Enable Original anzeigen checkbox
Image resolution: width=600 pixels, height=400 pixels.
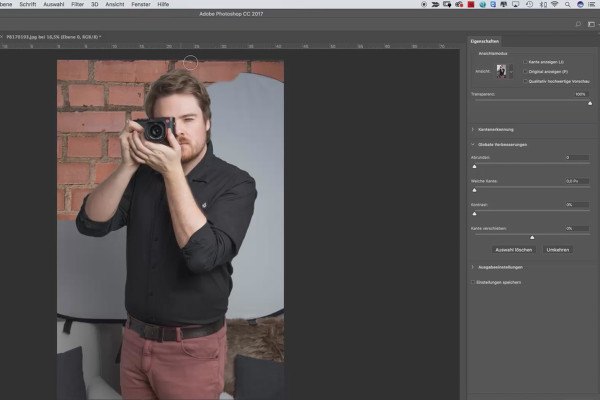(525, 72)
